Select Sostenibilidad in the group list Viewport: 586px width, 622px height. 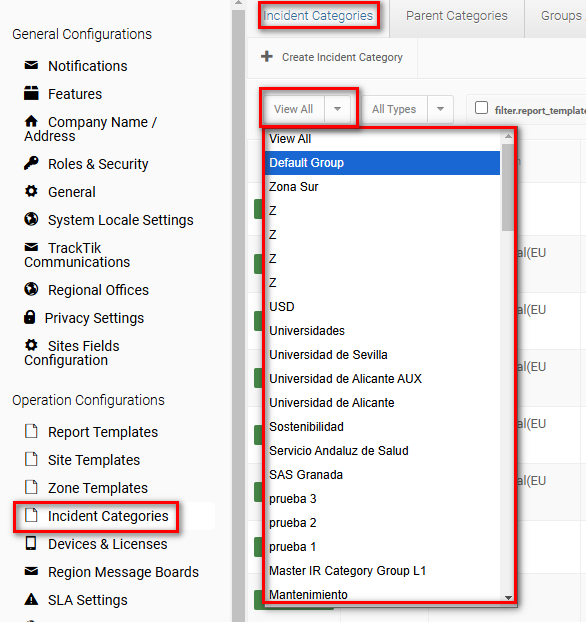[383, 427]
